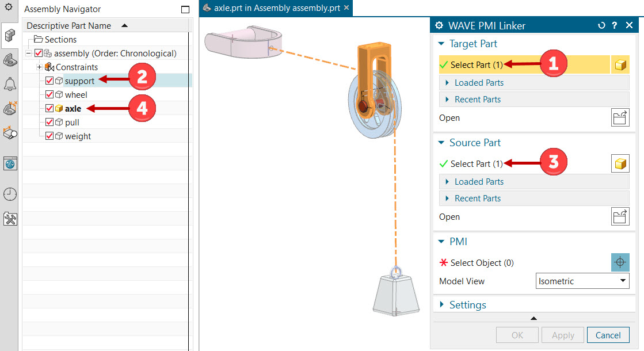Open the History clock tab in sidebar
Image resolution: width=644 pixels, height=351 pixels.
(x=10, y=194)
